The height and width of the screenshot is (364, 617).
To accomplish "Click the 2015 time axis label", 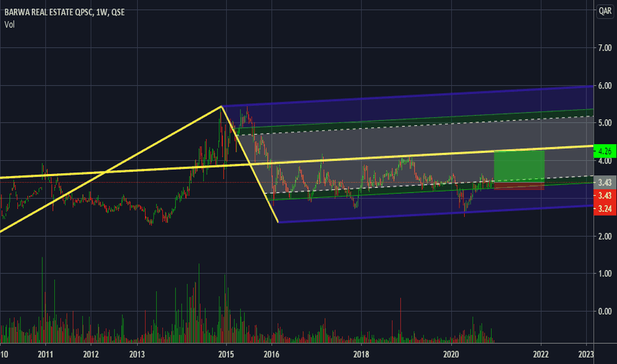I will (x=226, y=355).
